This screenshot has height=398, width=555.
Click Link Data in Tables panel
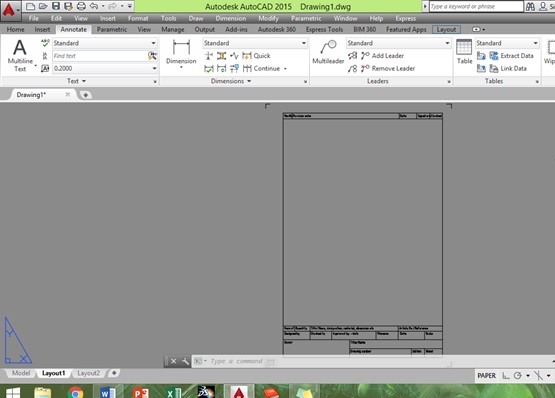coord(508,68)
